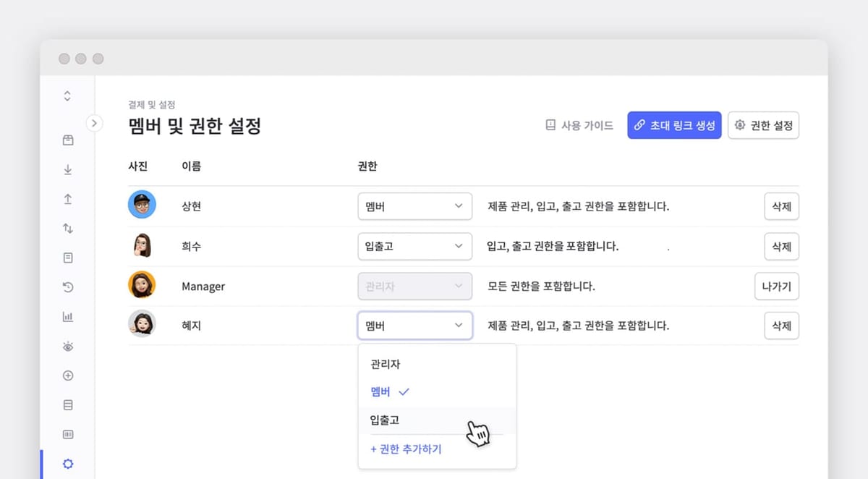Open the stock-out (upload arrow) sidebar icon
Screen dimensions: 868x479
(x=67, y=199)
